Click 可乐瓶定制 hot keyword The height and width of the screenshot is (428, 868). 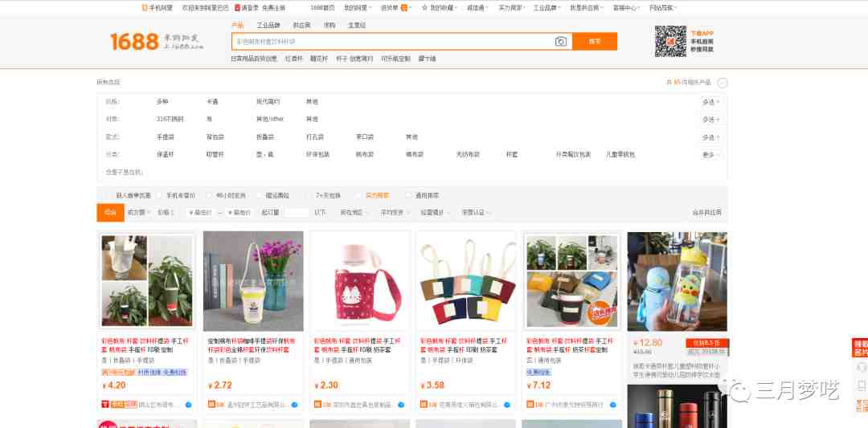point(395,59)
